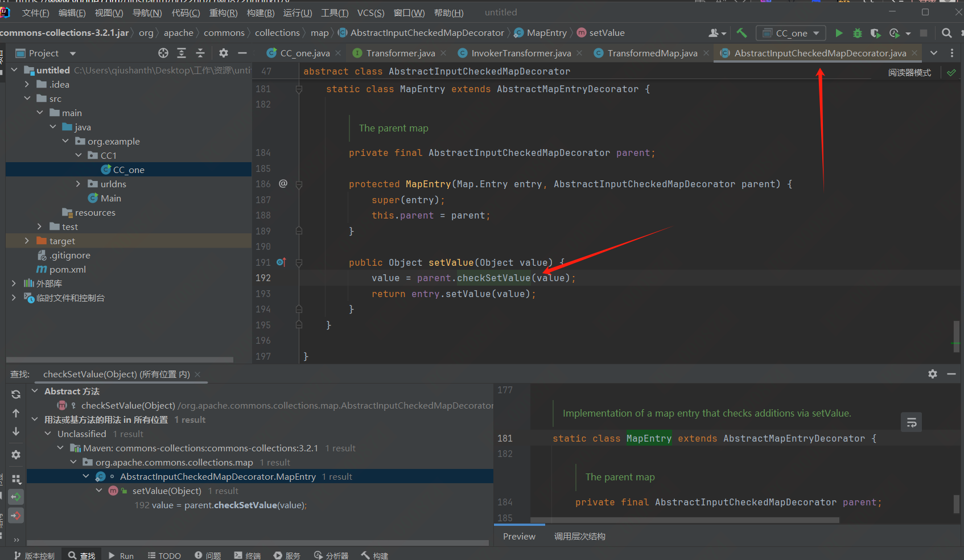
Task: Build the project with the hammer icon
Action: [741, 33]
